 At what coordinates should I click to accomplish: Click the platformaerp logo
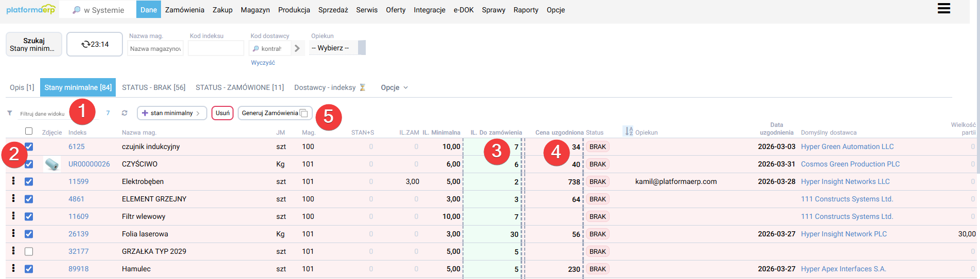click(x=31, y=10)
